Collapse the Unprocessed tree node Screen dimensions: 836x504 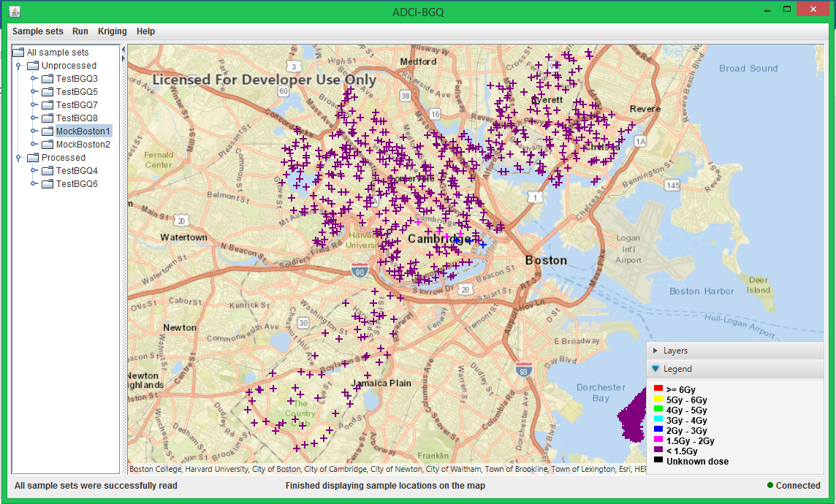[x=19, y=66]
